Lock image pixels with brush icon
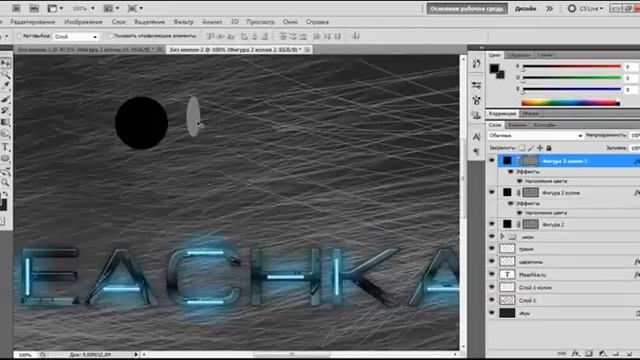Viewport: 640px width, 360px height. click(x=531, y=148)
